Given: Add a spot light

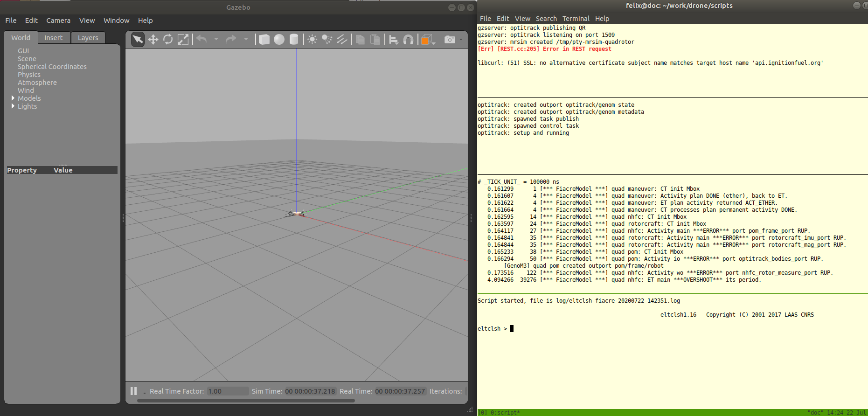Looking at the screenshot, I should 327,40.
